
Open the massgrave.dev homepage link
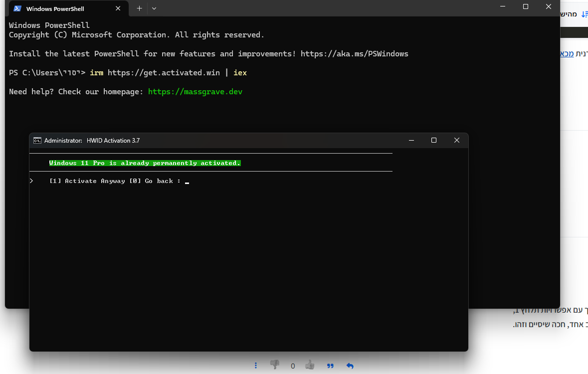(195, 92)
